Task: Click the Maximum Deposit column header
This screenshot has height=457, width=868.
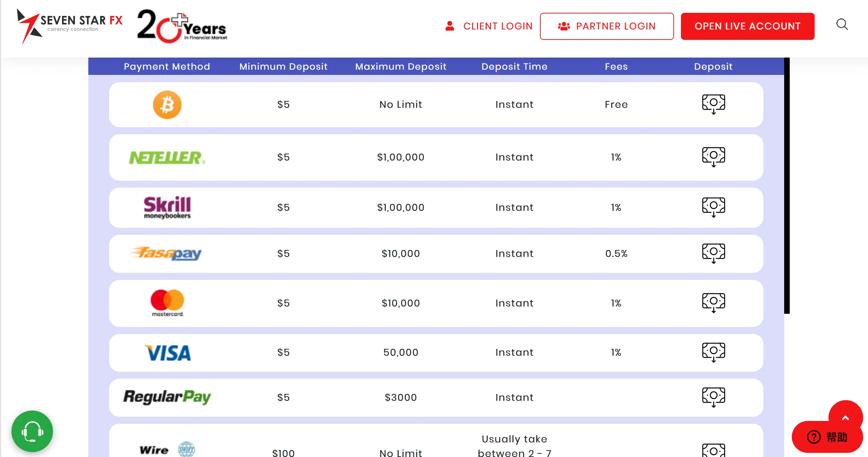Action: tap(401, 67)
